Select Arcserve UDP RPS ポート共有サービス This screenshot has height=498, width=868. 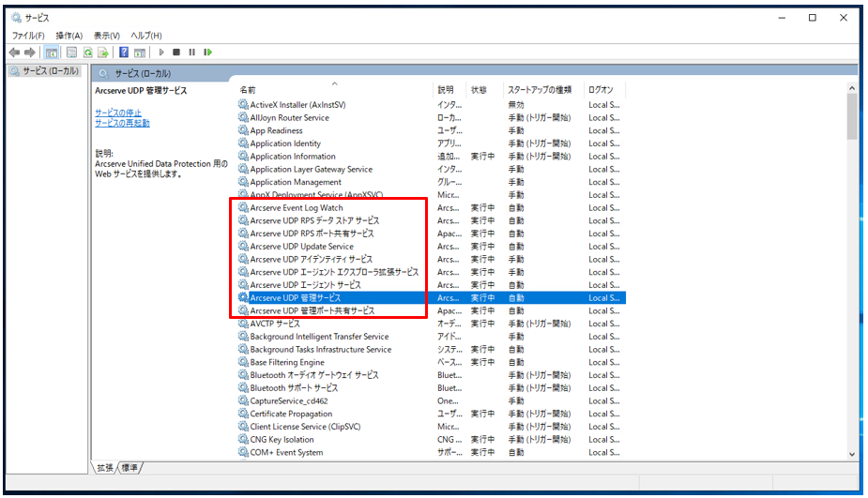coord(312,233)
